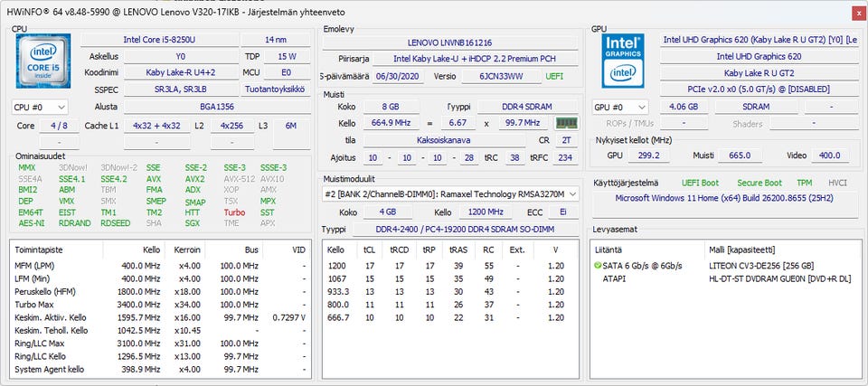The image size is (868, 386).
Task: Close the HWiNFO summary window
Action: [x=859, y=12]
